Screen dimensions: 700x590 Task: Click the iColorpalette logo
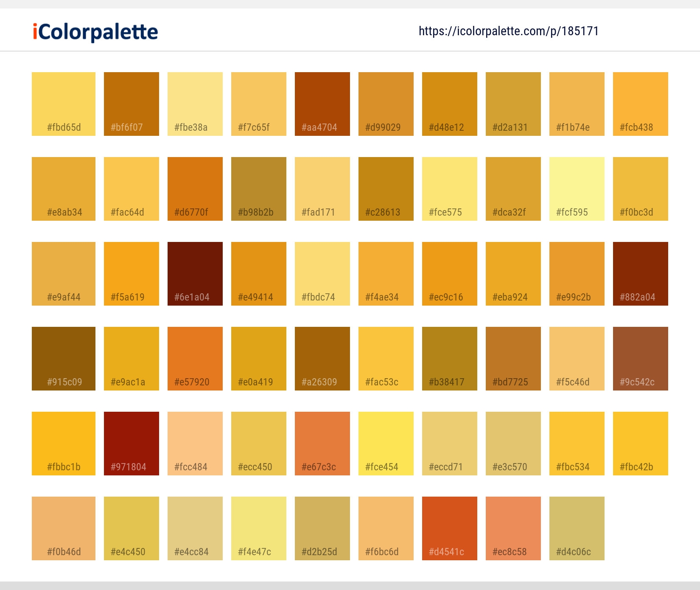(x=95, y=32)
